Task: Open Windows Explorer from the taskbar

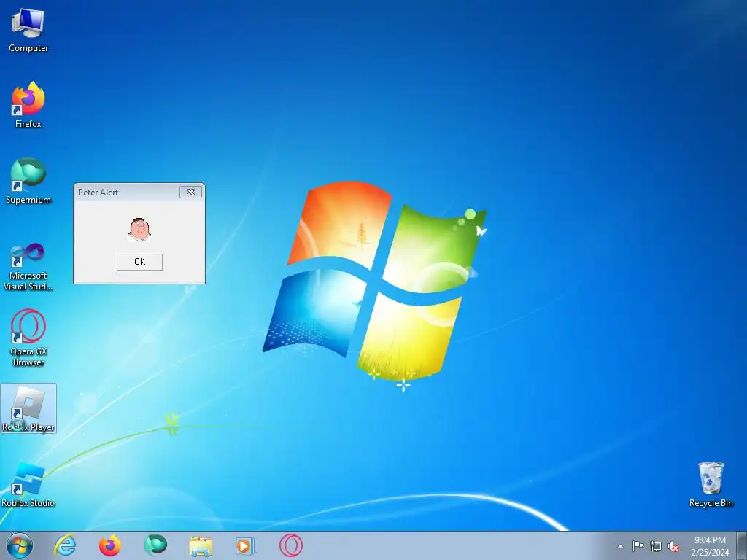Action: [200, 546]
